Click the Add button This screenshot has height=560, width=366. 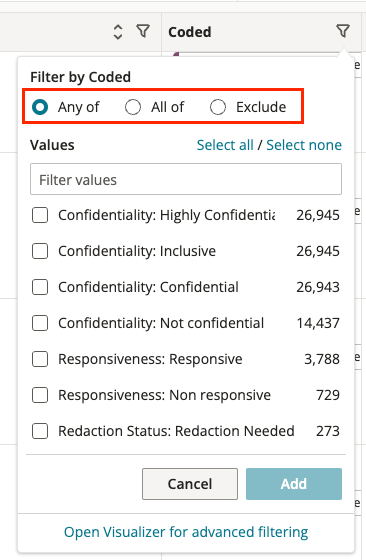294,484
